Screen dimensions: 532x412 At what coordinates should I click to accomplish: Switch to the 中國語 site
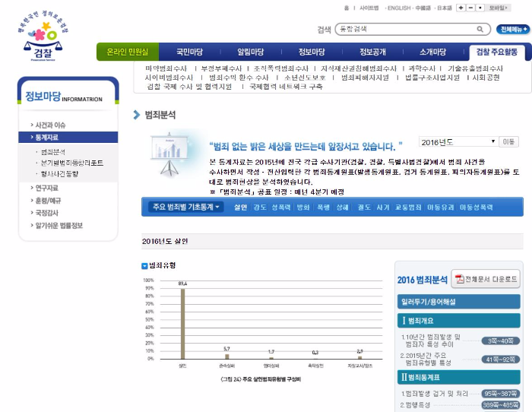pos(423,8)
